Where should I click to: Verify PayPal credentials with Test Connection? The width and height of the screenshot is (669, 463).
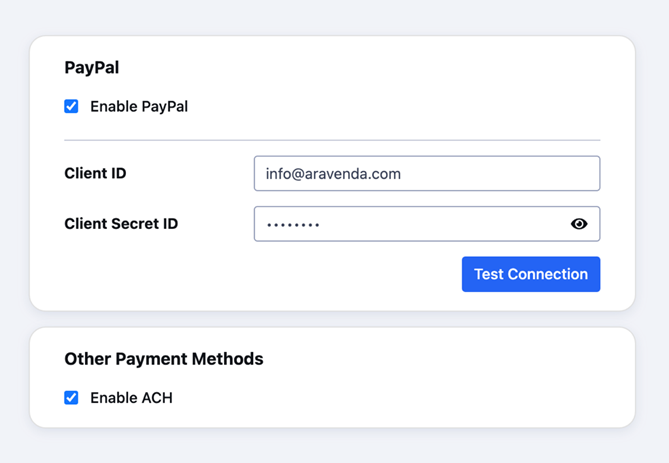point(531,274)
